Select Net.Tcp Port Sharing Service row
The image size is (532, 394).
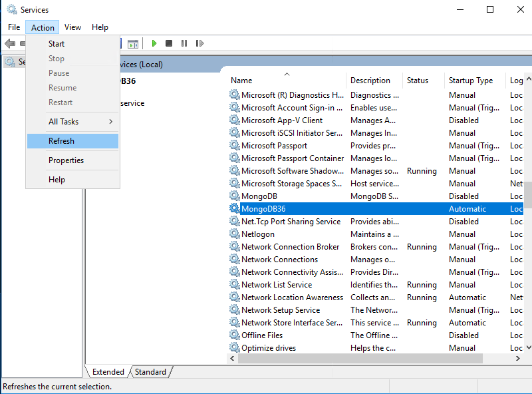pyautogui.click(x=376, y=222)
